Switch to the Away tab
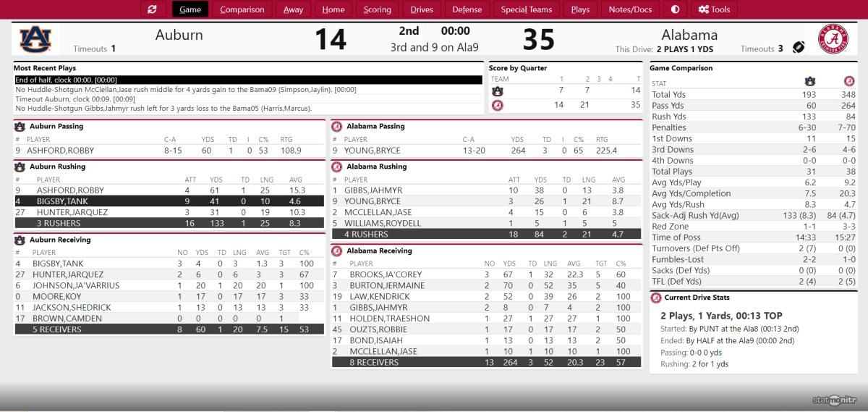 (x=293, y=9)
